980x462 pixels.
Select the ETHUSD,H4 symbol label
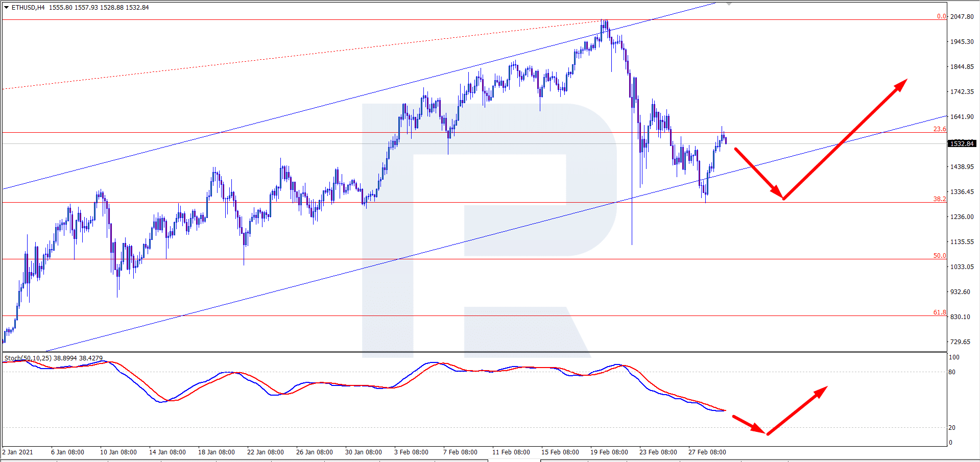coord(28,8)
